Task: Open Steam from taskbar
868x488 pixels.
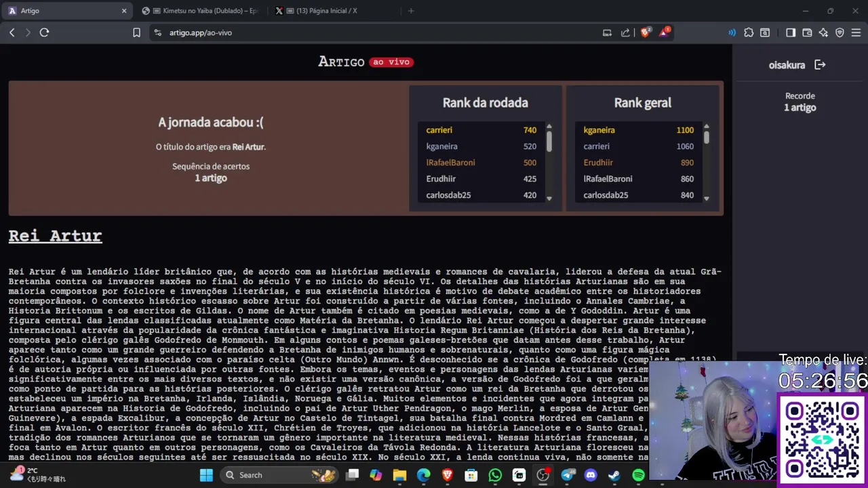Action: (614, 475)
